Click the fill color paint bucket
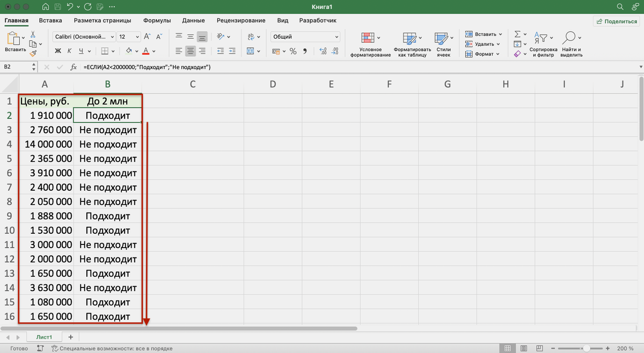This screenshot has height=353, width=644. click(x=128, y=51)
